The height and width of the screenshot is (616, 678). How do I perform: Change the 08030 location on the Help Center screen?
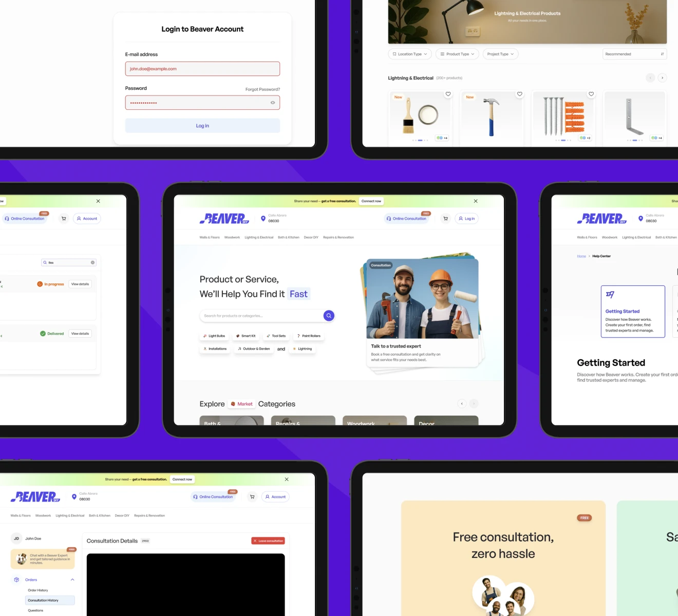pyautogui.click(x=651, y=219)
